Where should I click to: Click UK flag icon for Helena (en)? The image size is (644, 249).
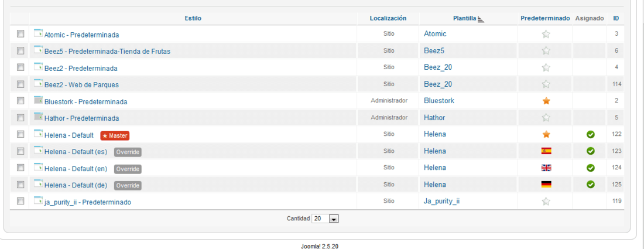(546, 168)
